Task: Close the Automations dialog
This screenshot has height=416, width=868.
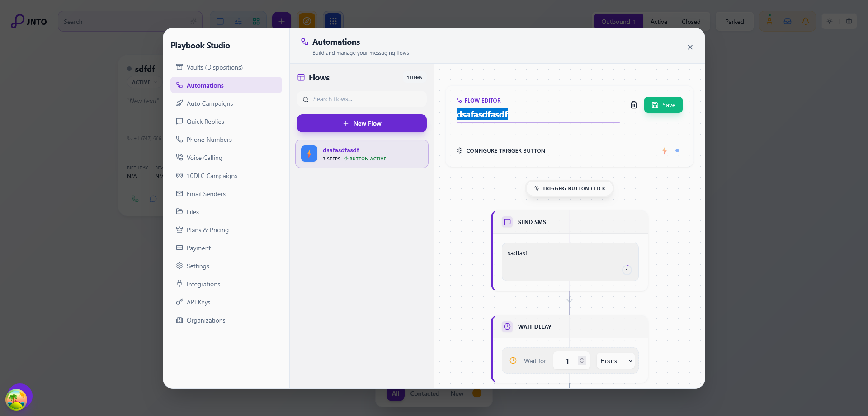Action: (x=690, y=47)
